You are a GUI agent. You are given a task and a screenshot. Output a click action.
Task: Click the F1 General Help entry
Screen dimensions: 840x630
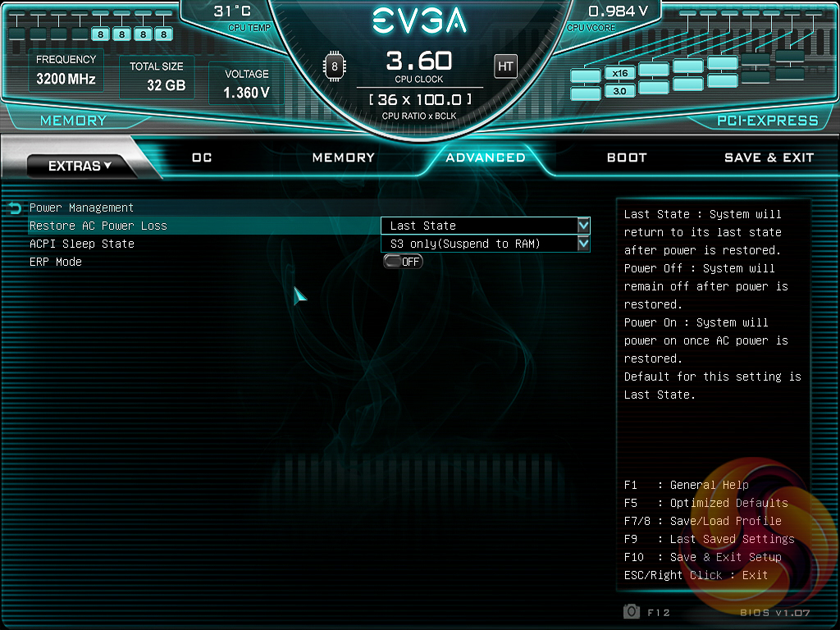pyautogui.click(x=687, y=485)
